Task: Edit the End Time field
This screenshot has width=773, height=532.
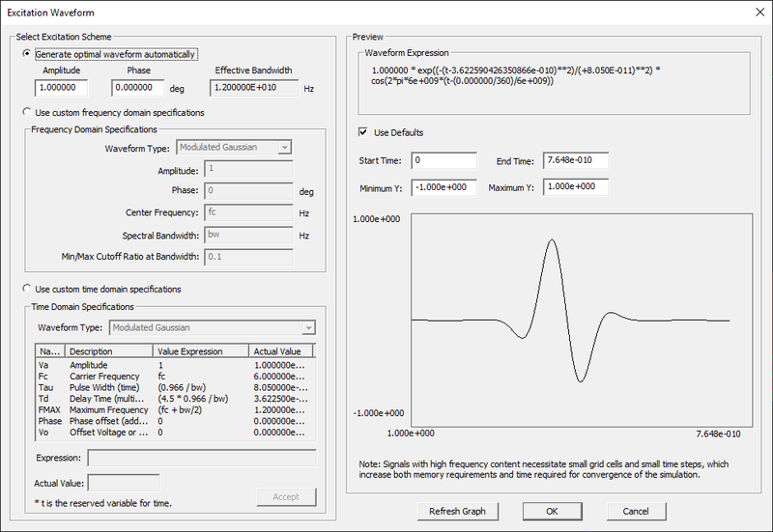Action: point(576,160)
